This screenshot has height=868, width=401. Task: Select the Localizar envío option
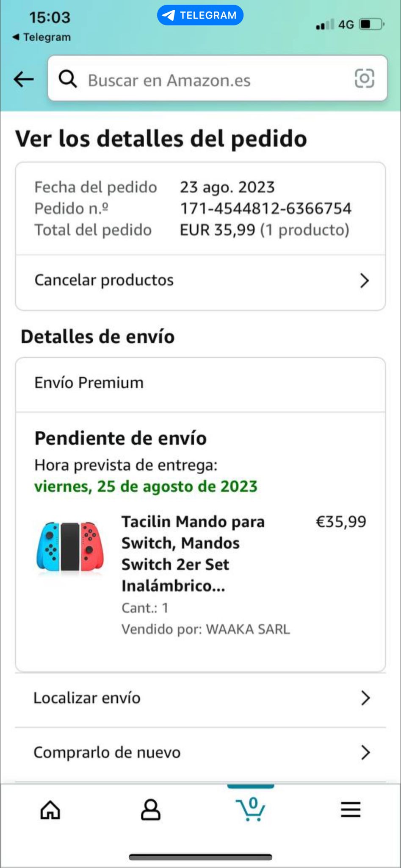point(87,698)
